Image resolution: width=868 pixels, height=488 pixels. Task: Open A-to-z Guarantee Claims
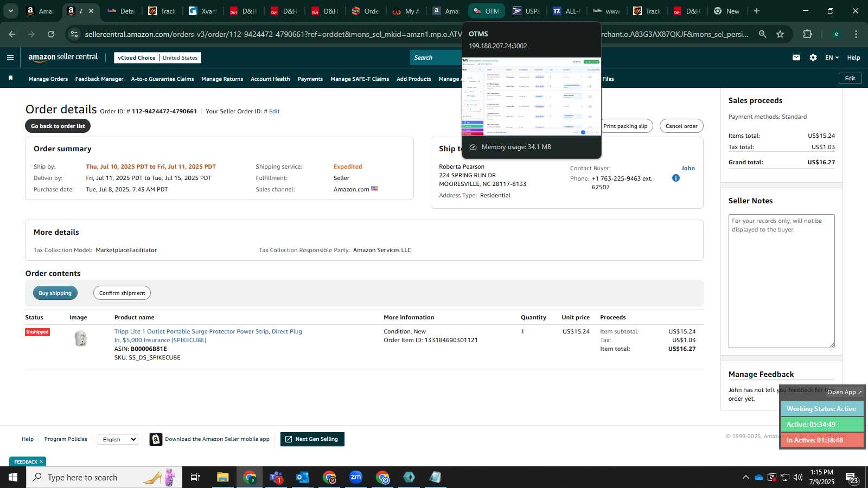[162, 79]
